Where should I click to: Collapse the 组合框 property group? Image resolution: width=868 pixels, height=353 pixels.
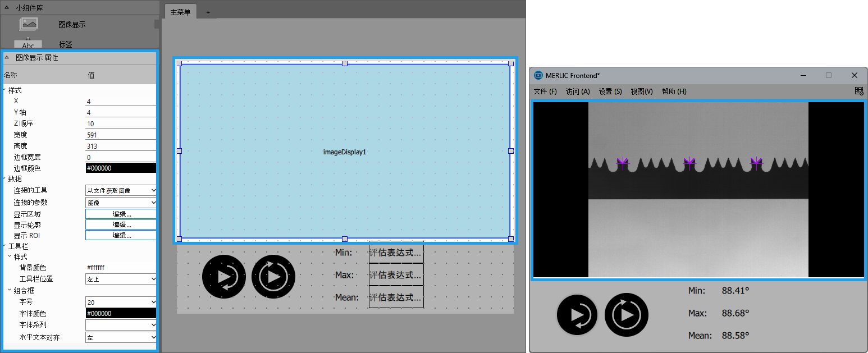[x=10, y=291]
